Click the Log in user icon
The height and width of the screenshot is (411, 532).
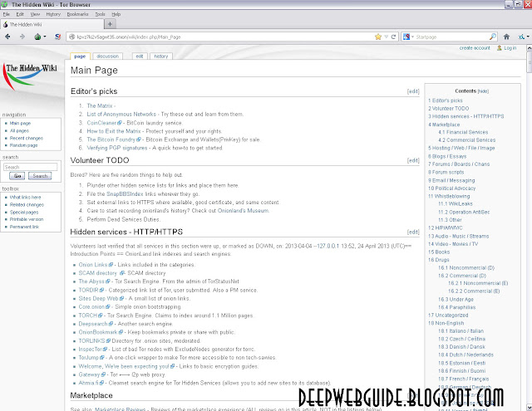(x=499, y=48)
